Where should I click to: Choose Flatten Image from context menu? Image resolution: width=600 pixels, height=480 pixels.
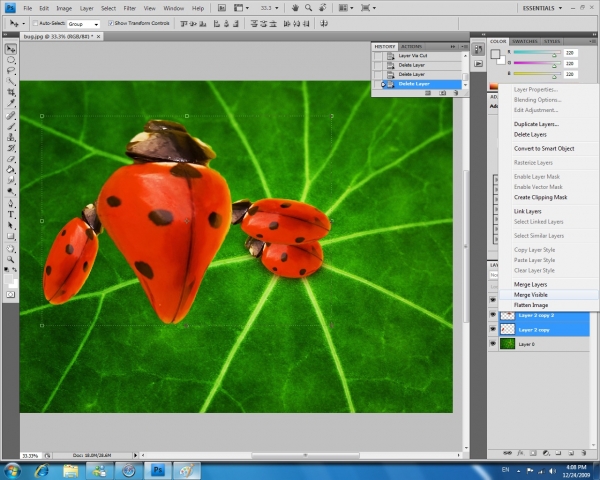pos(549,305)
